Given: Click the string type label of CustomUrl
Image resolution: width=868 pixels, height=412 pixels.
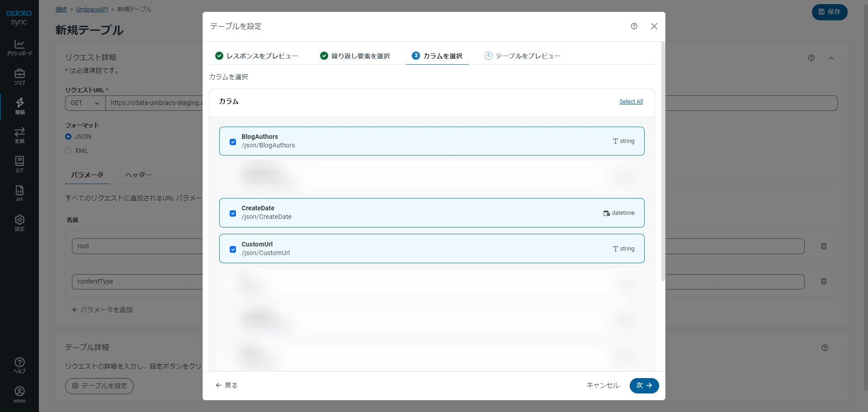Looking at the screenshot, I should tap(623, 249).
